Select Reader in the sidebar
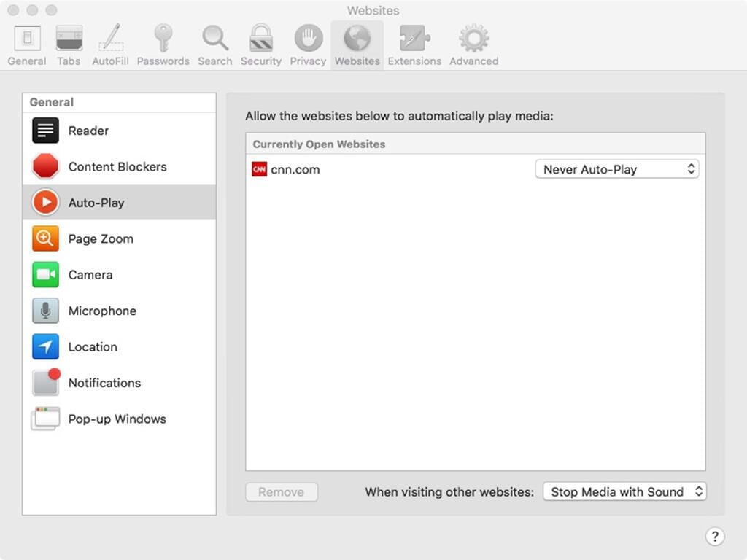Viewport: 747px width, 560px height. point(119,131)
